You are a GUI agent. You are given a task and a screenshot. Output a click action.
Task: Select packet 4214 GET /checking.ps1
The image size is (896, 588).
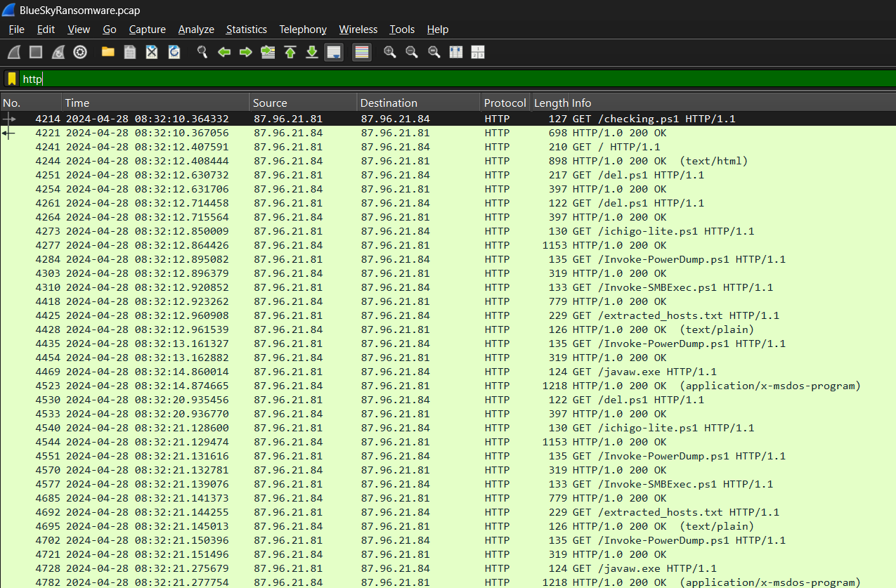pos(448,119)
